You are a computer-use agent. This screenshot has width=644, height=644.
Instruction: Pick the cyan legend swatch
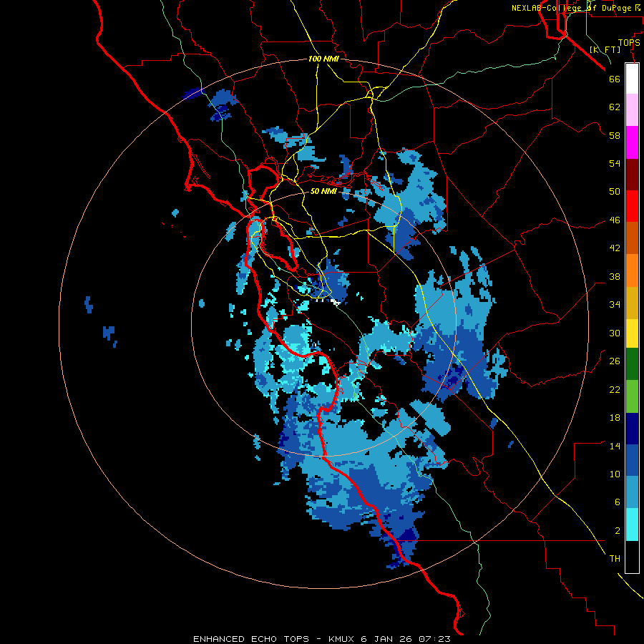click(632, 525)
